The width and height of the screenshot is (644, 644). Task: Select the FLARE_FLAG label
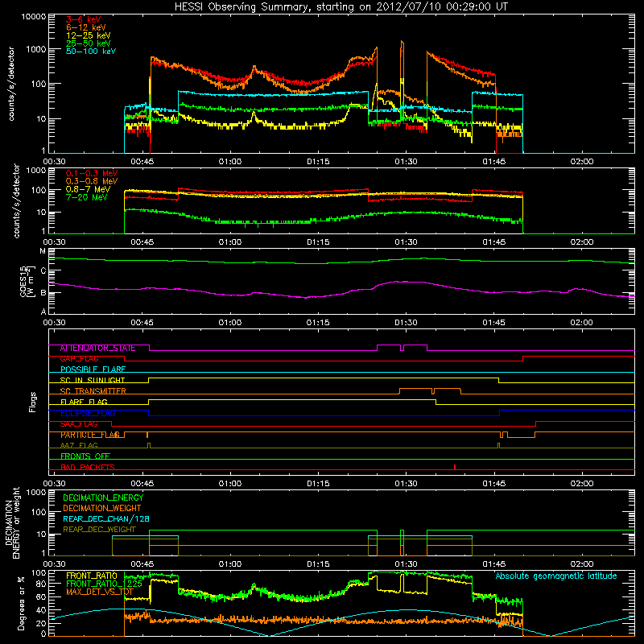[x=84, y=402]
